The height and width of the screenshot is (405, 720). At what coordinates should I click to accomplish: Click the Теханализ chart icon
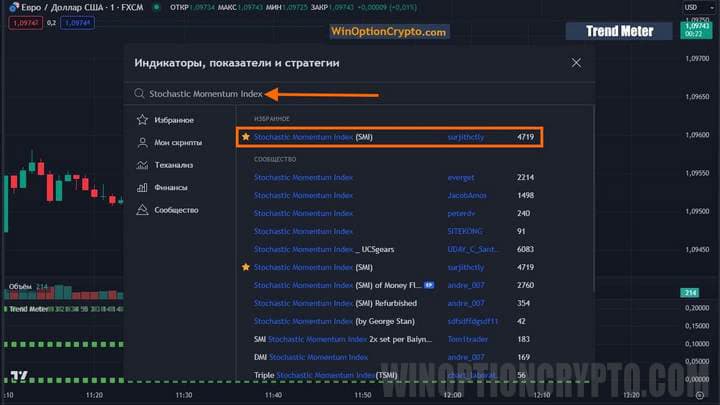coord(144,165)
